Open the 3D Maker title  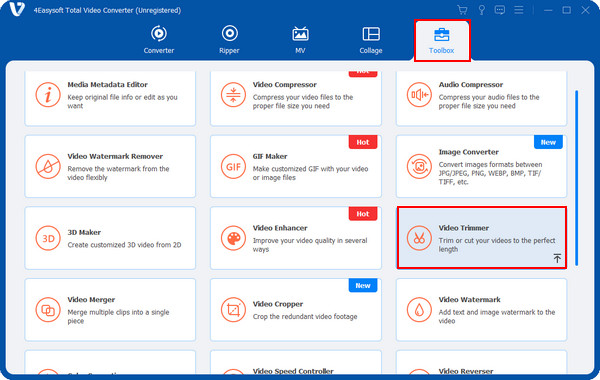tap(84, 232)
